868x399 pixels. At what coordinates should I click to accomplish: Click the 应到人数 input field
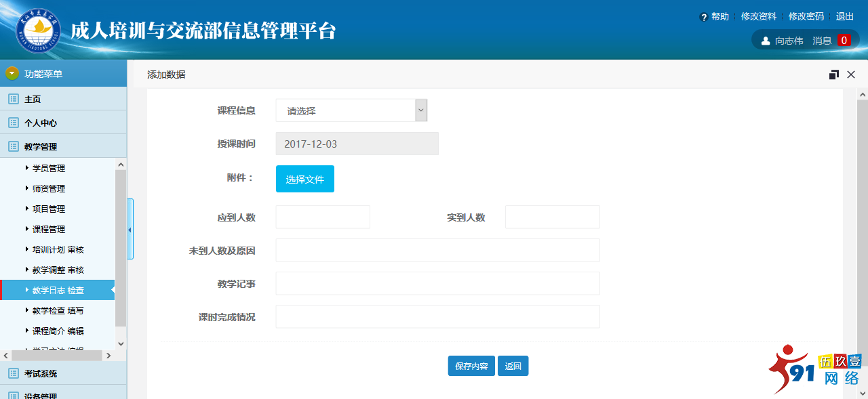[323, 217]
